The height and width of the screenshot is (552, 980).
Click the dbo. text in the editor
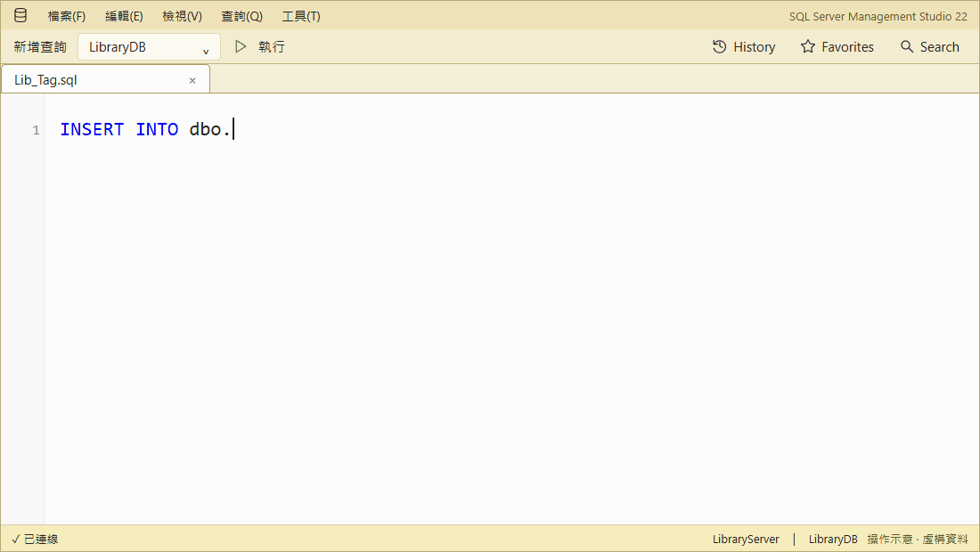click(x=210, y=129)
